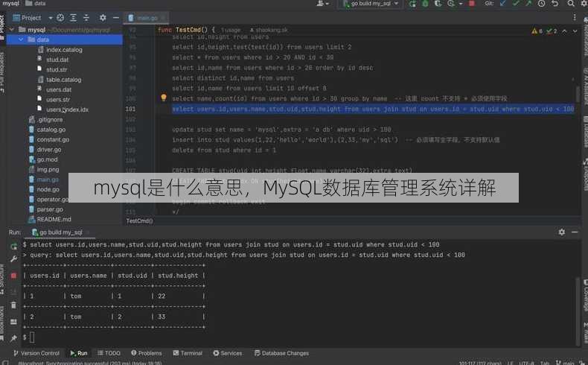Open the Run tool window tab

click(79, 353)
